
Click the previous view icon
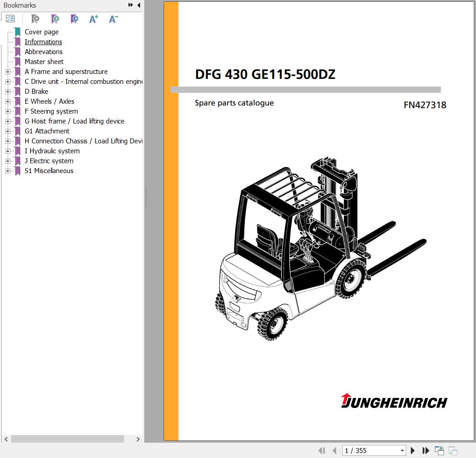(x=439, y=450)
